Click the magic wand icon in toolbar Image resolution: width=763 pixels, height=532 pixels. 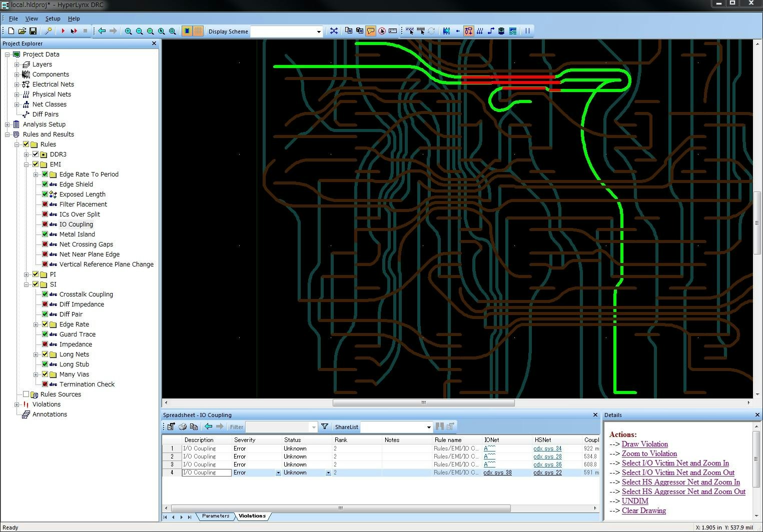tap(49, 31)
